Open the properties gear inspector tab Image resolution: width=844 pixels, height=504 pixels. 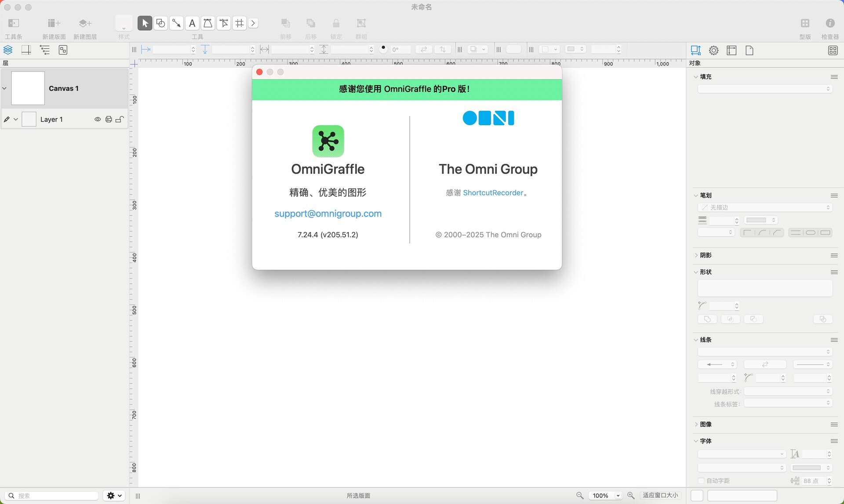(714, 51)
